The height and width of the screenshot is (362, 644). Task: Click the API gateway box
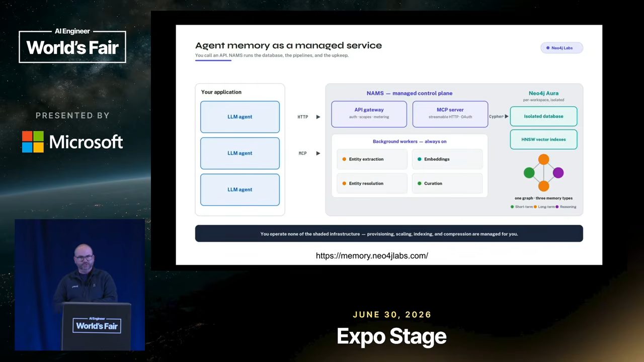click(x=369, y=114)
